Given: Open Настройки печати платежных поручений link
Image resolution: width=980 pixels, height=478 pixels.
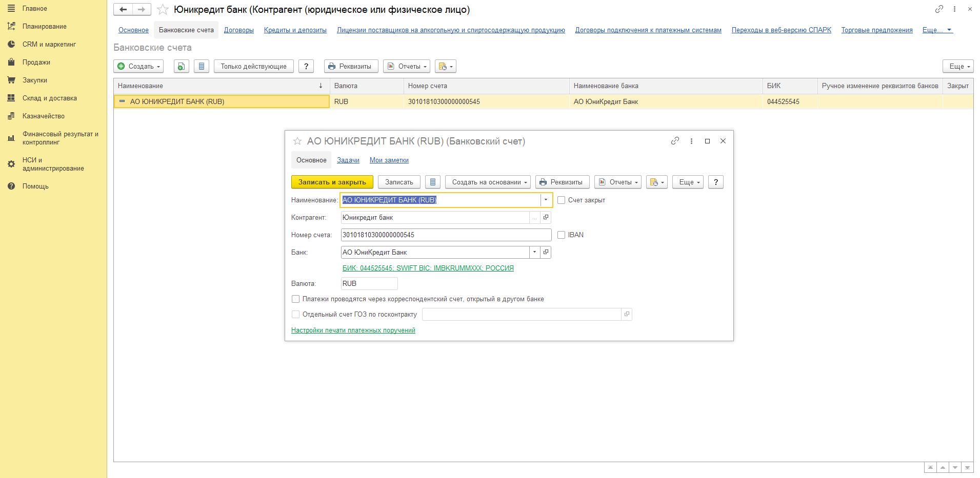Looking at the screenshot, I should 353,330.
